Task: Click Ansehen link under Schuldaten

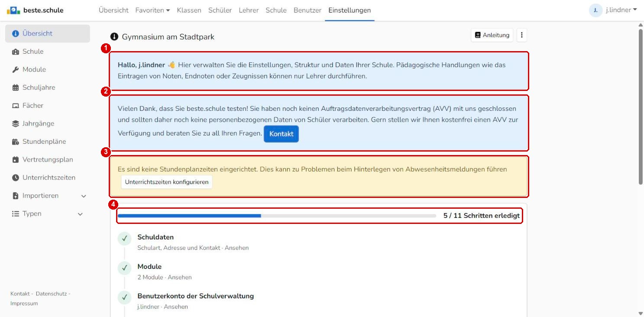Action: [237, 248]
